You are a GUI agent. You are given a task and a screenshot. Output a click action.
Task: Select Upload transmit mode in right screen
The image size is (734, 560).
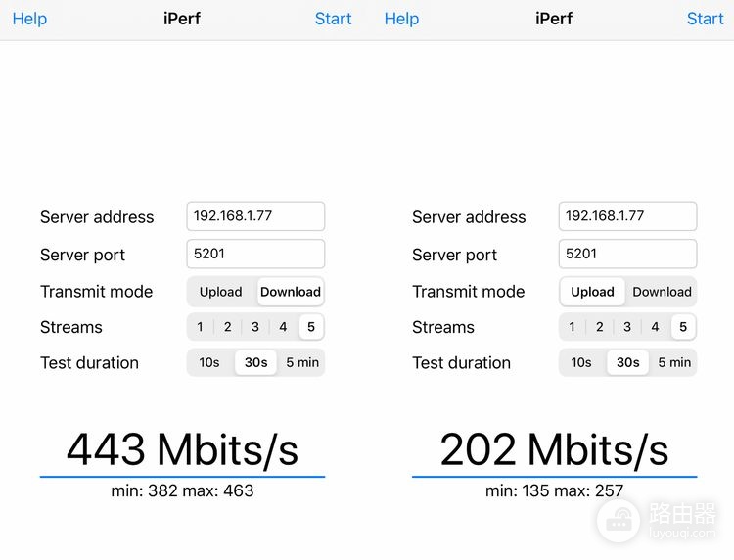point(592,292)
